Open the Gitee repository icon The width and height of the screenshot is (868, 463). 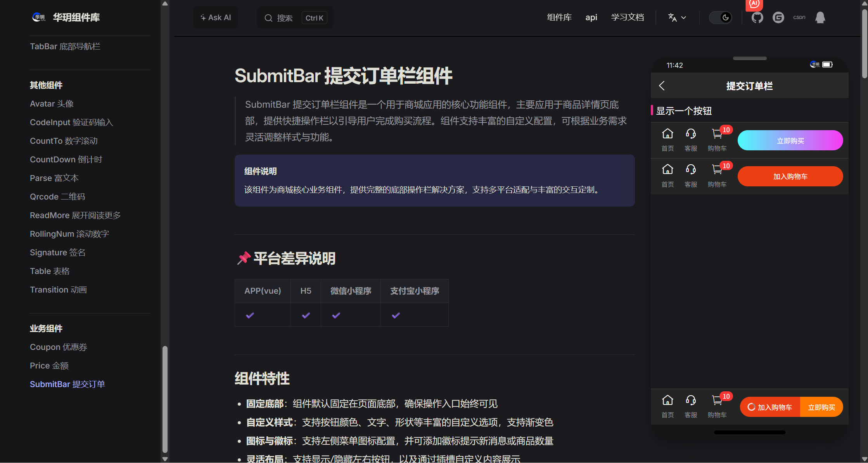(x=778, y=17)
